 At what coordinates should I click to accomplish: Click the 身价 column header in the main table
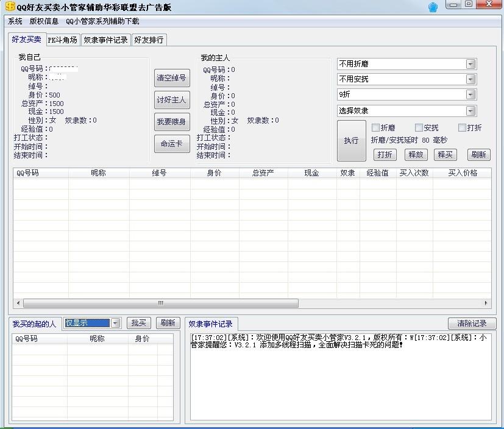click(214, 173)
